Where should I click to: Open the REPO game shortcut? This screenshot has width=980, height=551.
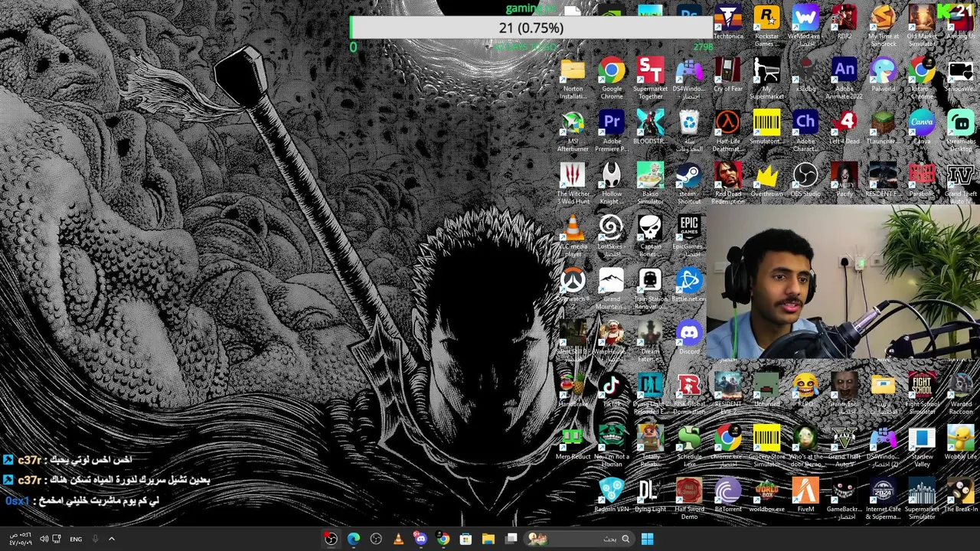805,390
